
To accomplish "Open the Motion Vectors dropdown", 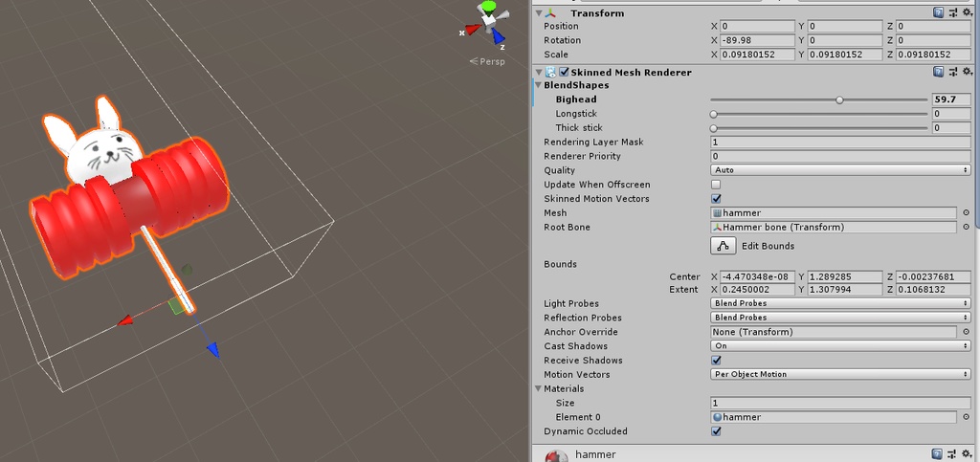I will pos(840,375).
